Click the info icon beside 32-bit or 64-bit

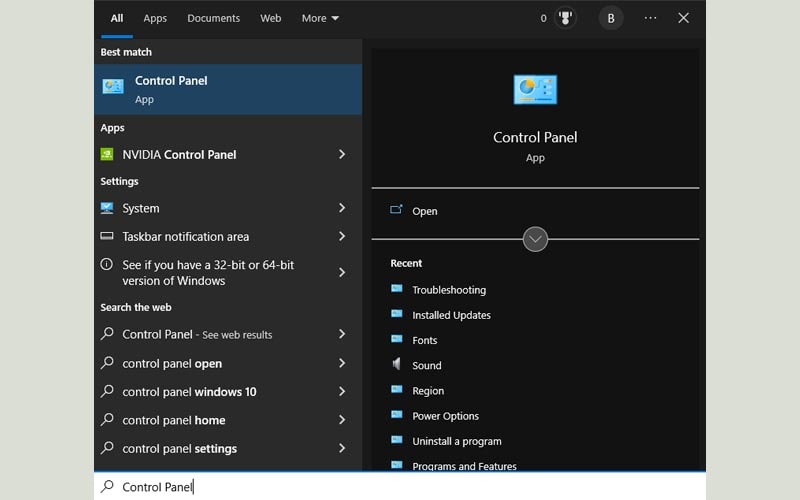tap(107, 264)
